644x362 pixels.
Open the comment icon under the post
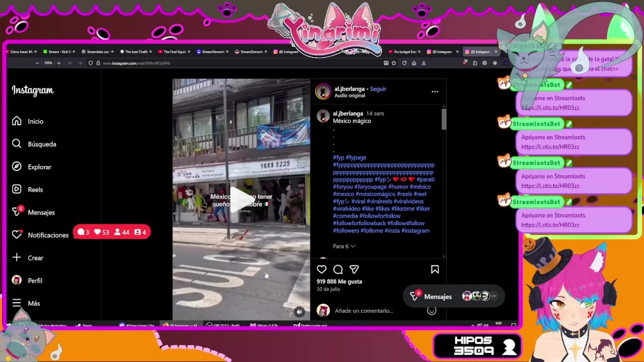pyautogui.click(x=338, y=269)
